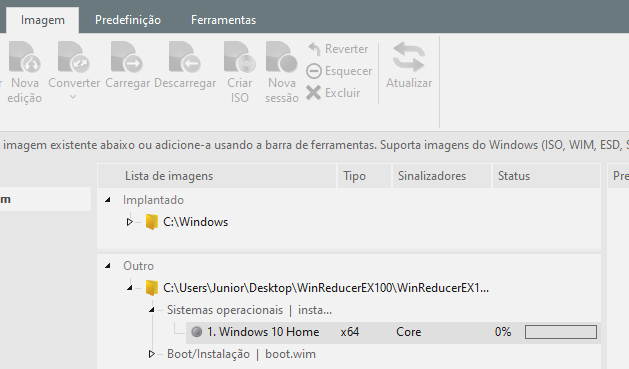
Task: Select the C:\Windows folder icon
Action: pyautogui.click(x=151, y=222)
